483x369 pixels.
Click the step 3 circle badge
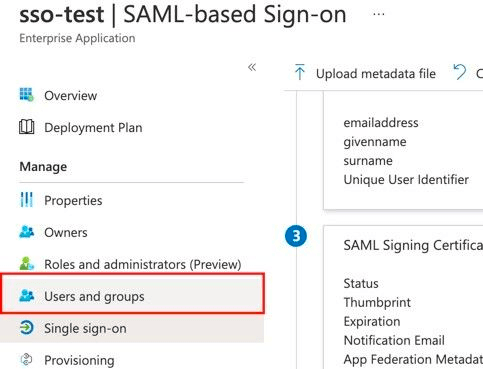pyautogui.click(x=296, y=236)
